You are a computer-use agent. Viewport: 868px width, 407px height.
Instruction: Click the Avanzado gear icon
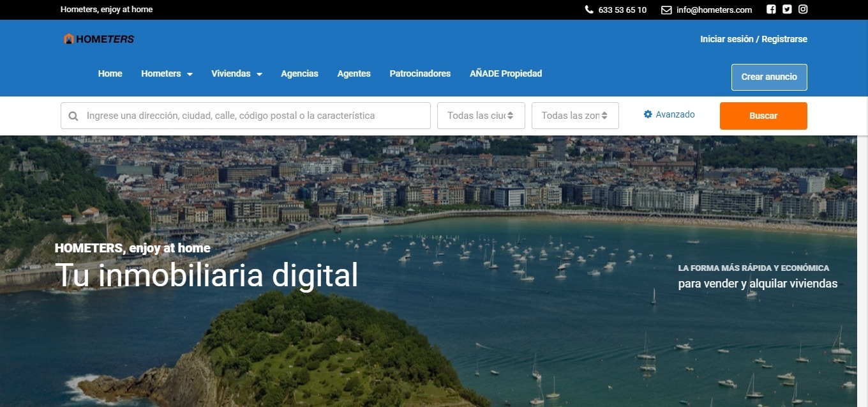648,114
